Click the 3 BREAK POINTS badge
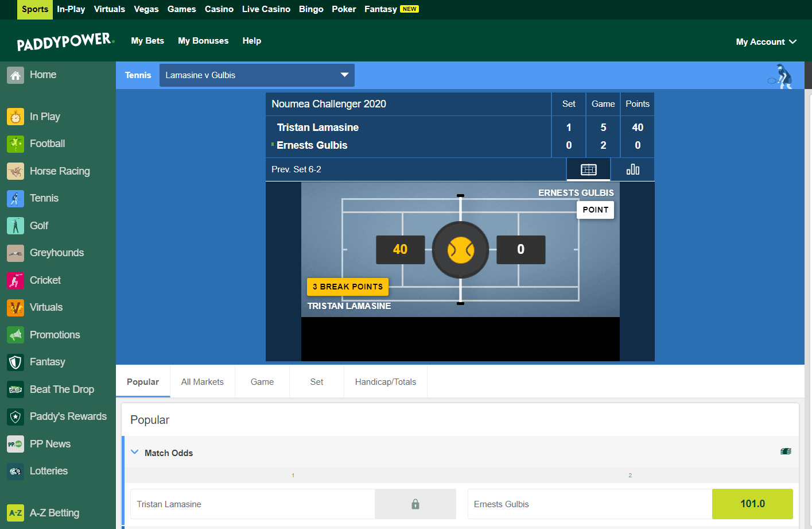 pos(348,287)
